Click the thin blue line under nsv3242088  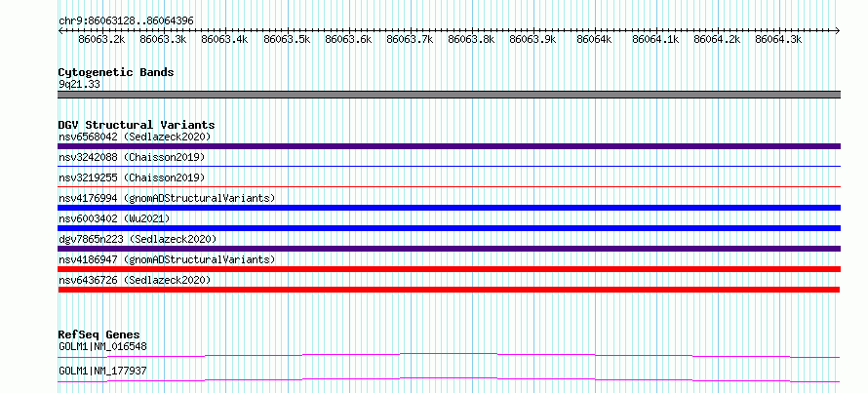(x=449, y=166)
